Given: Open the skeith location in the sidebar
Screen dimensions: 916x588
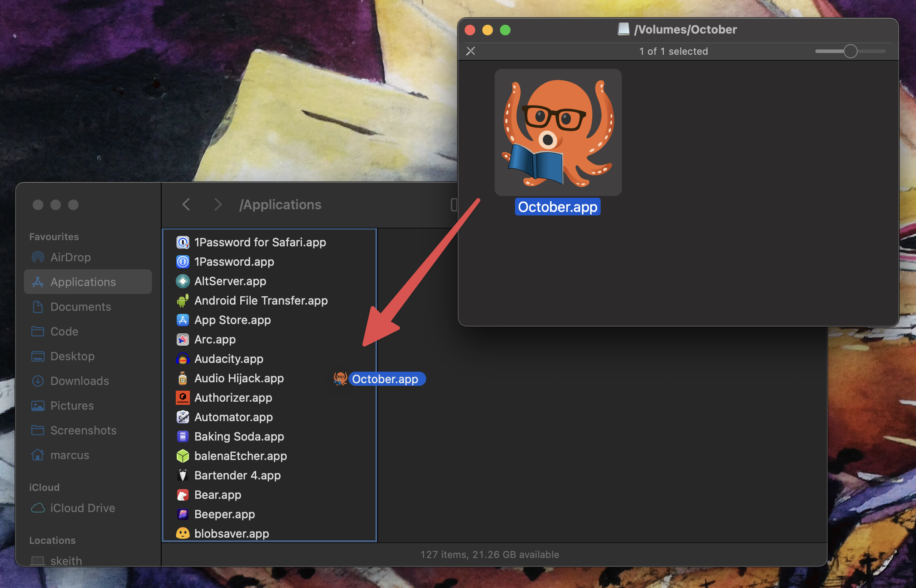Looking at the screenshot, I should coord(66,561).
